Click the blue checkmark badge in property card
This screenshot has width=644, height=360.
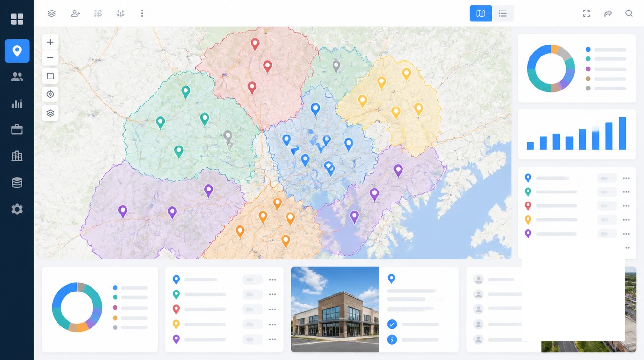coord(392,325)
